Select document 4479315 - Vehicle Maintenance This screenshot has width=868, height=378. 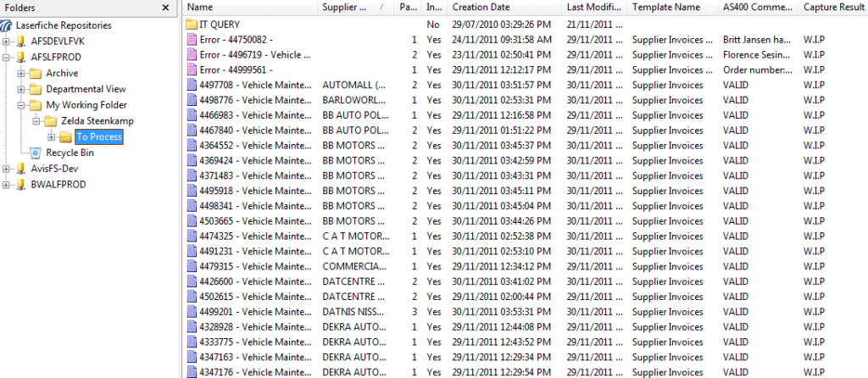(x=256, y=266)
